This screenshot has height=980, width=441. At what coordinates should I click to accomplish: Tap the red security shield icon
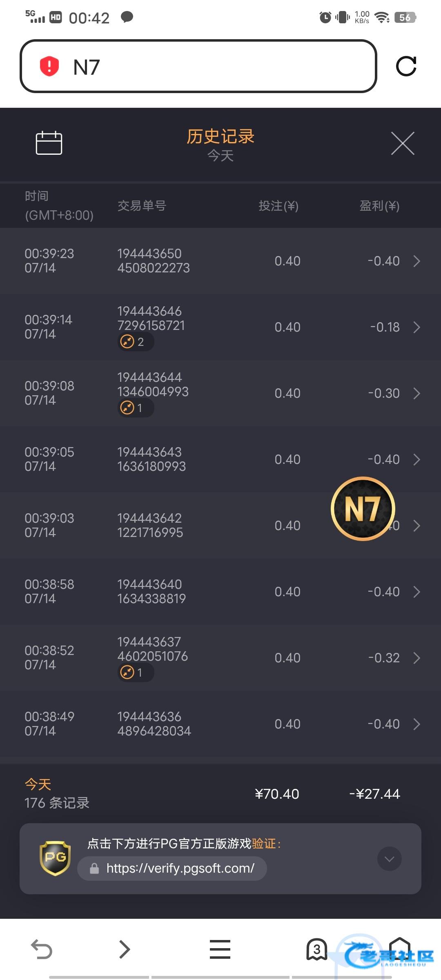[x=49, y=66]
